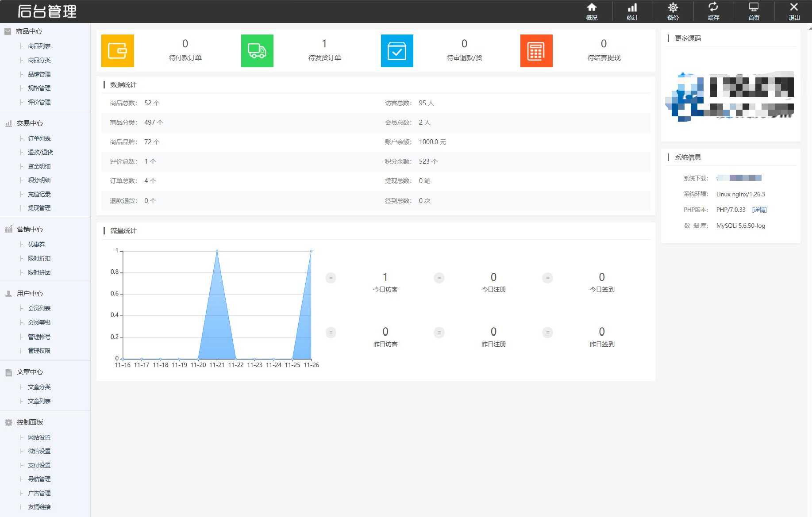Click the 缓存 refresh icon
This screenshot has height=517, width=812.
[x=713, y=11]
